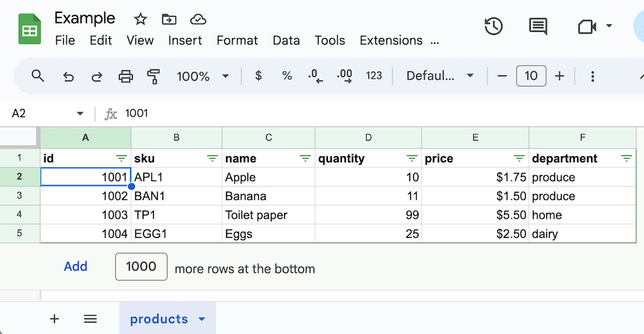Open the Insert menu
This screenshot has width=644, height=334.
[x=185, y=40]
